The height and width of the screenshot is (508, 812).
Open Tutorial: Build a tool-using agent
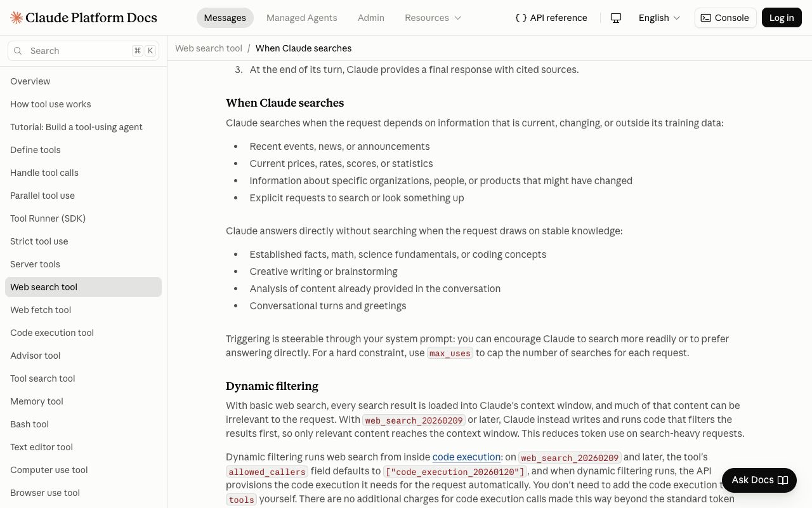pyautogui.click(x=83, y=127)
